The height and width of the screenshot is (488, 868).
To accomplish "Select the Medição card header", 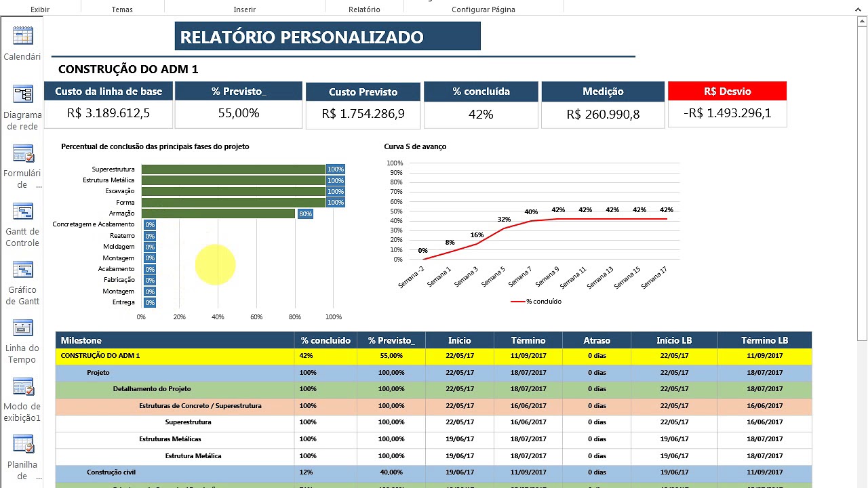I will [x=603, y=91].
